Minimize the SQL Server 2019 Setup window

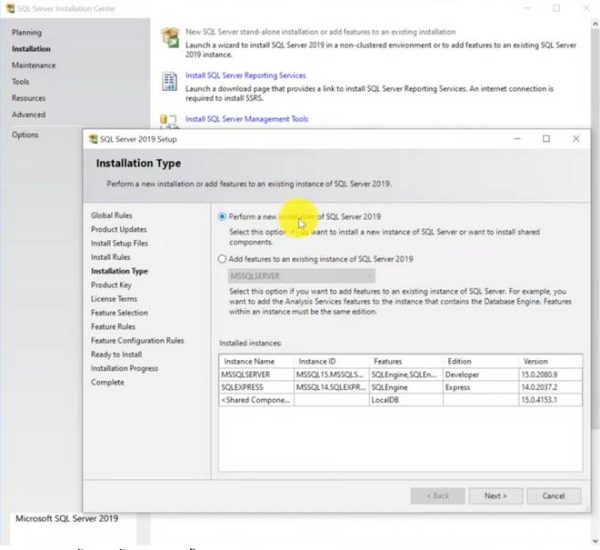tap(517, 139)
